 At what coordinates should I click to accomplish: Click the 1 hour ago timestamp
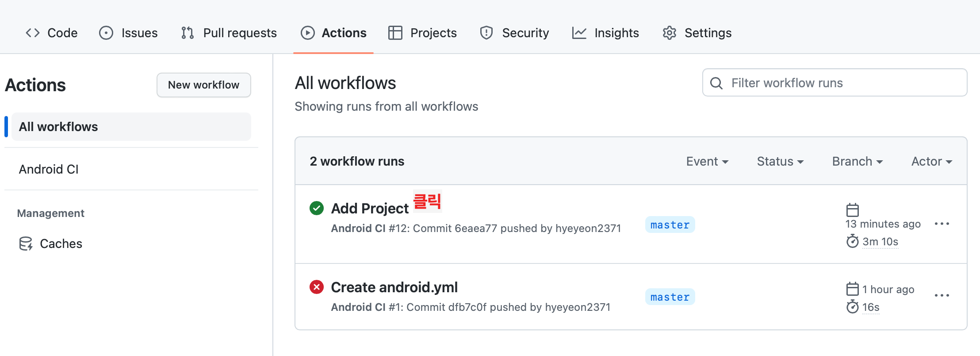tap(888, 290)
